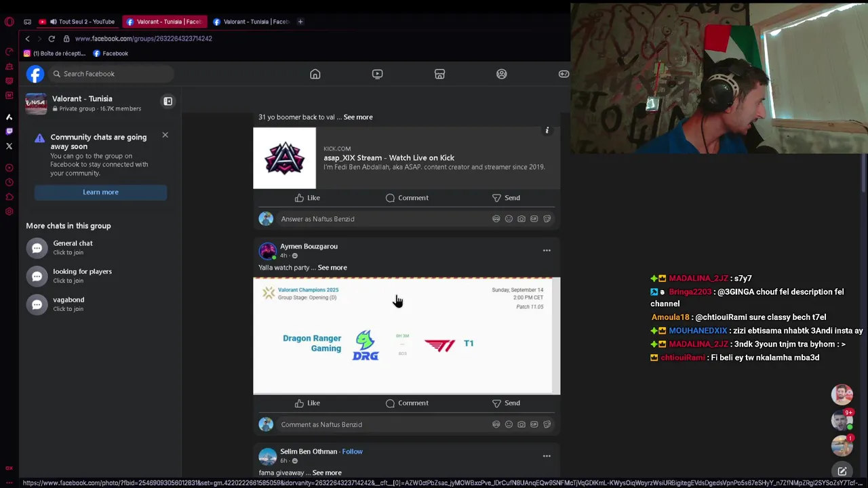Like the asap_XIX Kick stream post

307,198
